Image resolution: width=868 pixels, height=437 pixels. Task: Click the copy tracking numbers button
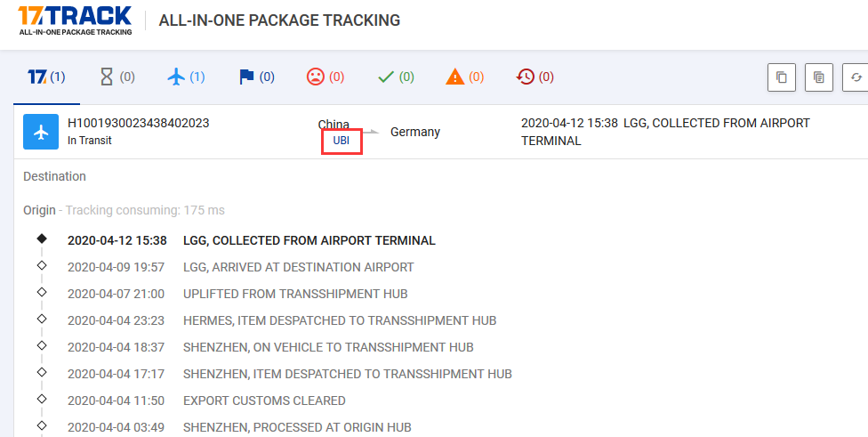[x=782, y=77]
